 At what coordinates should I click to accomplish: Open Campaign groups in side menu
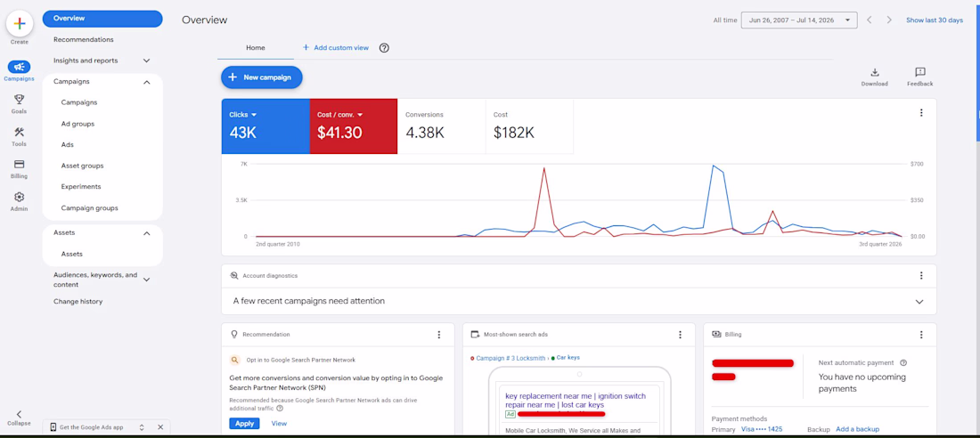coord(89,207)
